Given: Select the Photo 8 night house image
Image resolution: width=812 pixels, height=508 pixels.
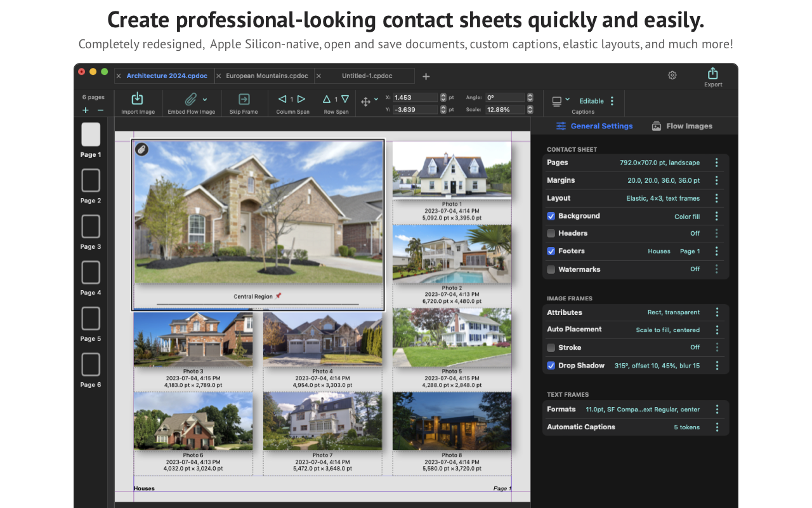Looking at the screenshot, I should (x=452, y=421).
